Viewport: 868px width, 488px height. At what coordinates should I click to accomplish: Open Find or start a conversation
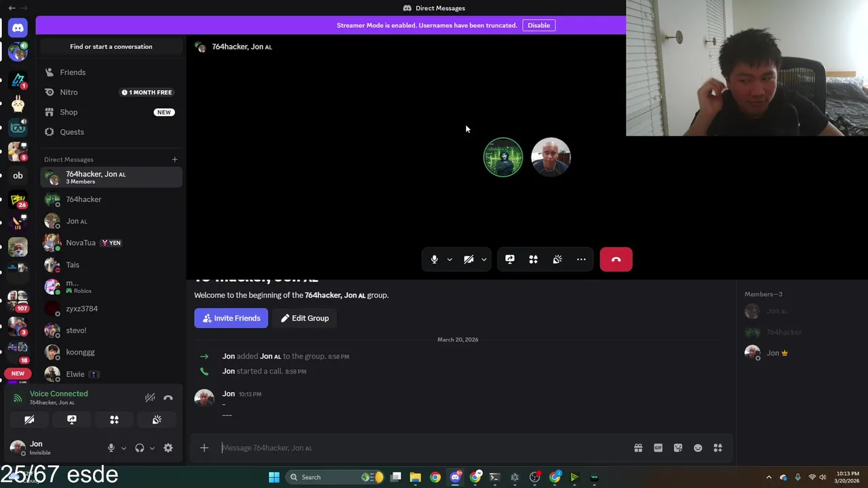click(x=111, y=47)
